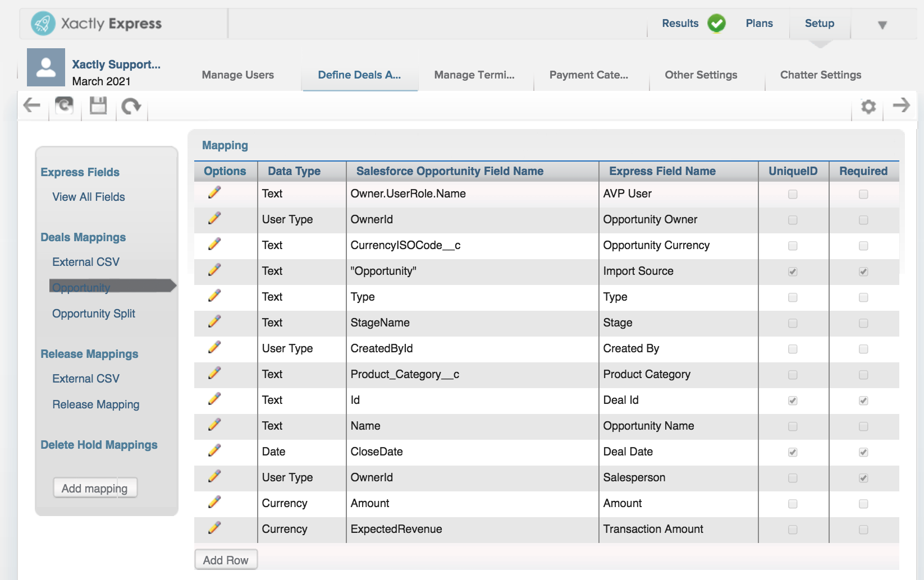This screenshot has width=924, height=580.
Task: Click pencil icon for CloseDate row
Action: tap(214, 451)
